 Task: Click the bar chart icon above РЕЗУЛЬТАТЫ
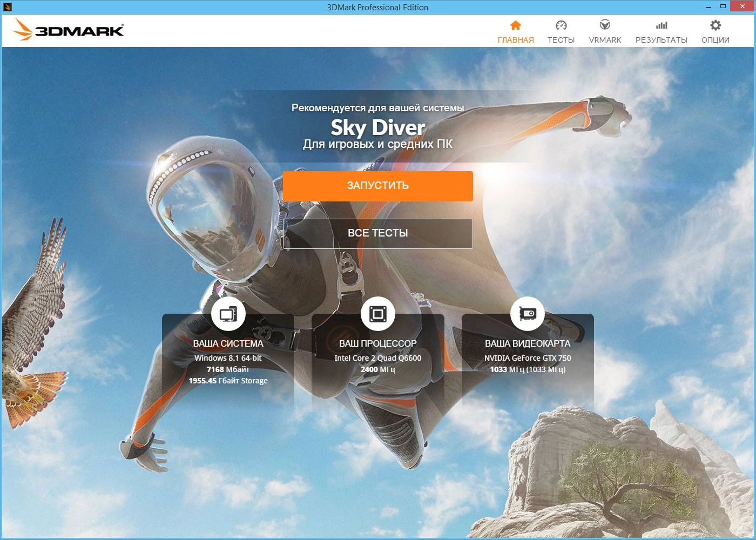(661, 25)
